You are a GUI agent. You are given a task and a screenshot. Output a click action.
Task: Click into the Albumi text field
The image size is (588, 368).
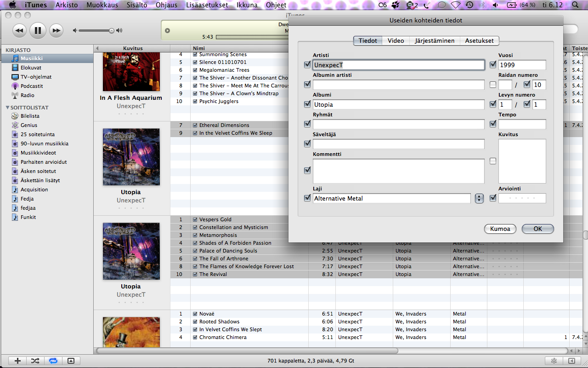point(399,104)
